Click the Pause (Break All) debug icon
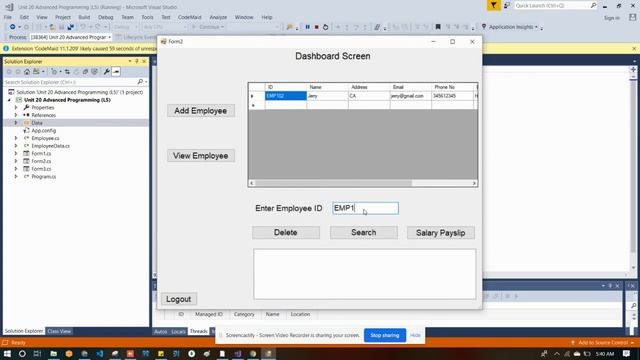640x360 pixels. coord(307,27)
